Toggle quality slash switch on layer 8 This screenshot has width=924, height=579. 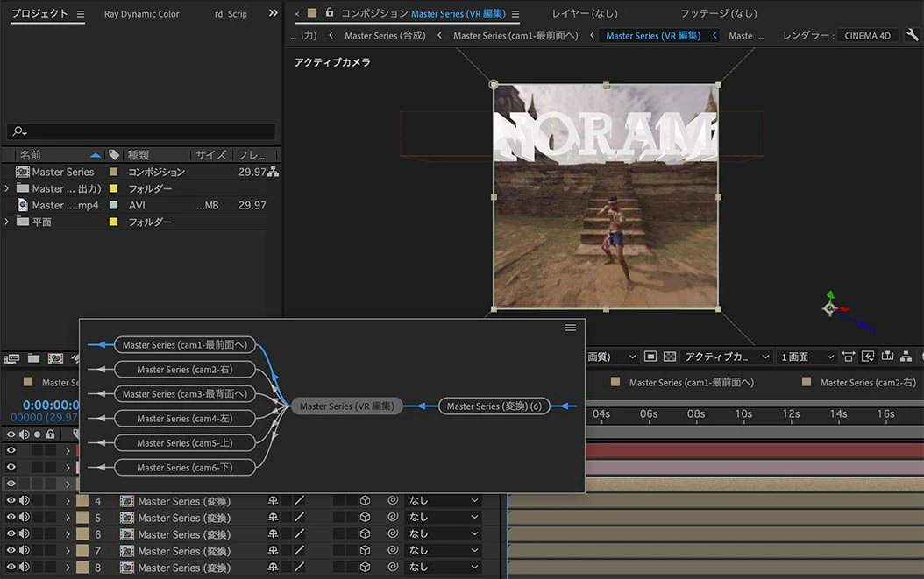click(299, 568)
